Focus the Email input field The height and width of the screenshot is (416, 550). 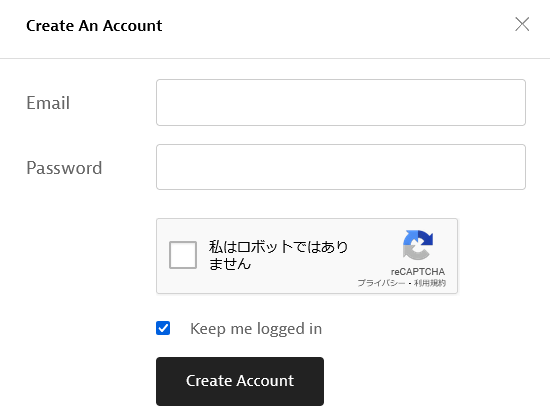pos(341,102)
